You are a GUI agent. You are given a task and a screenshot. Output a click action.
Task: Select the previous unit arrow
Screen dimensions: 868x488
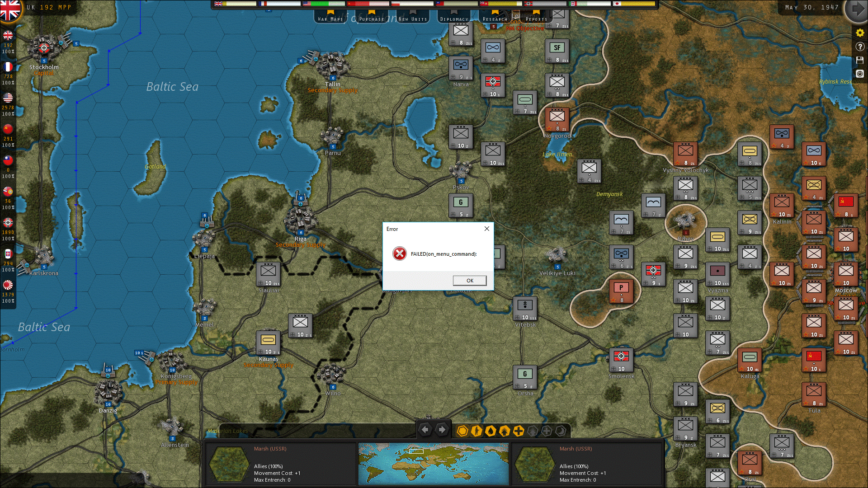tap(425, 430)
